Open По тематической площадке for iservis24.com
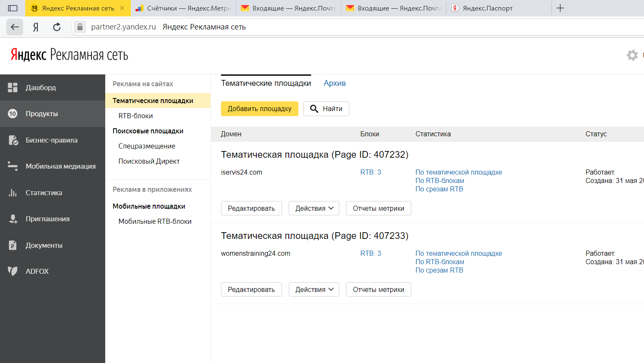The image size is (644, 363). tap(459, 172)
